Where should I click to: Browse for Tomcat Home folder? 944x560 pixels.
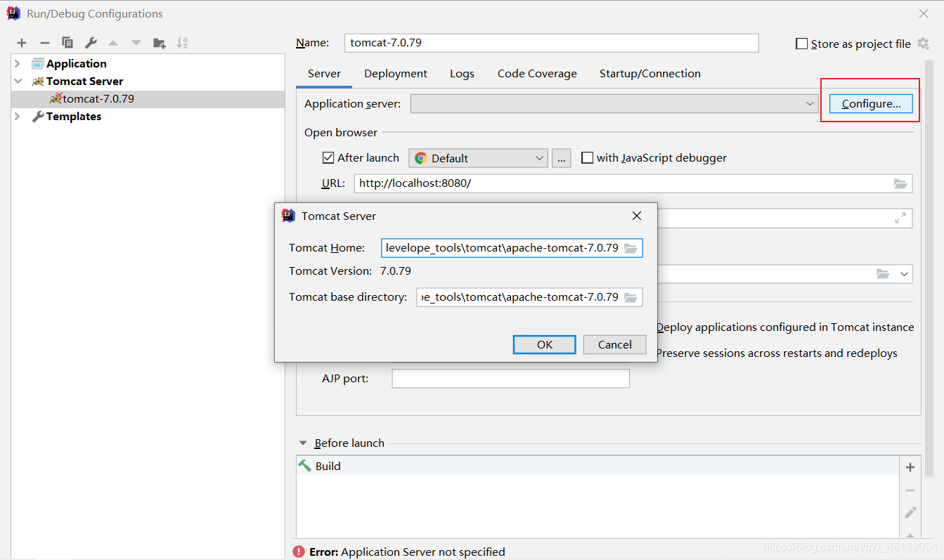(x=631, y=248)
